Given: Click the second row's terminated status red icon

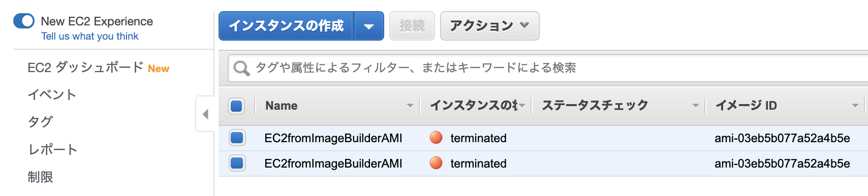Looking at the screenshot, I should pyautogui.click(x=436, y=163).
